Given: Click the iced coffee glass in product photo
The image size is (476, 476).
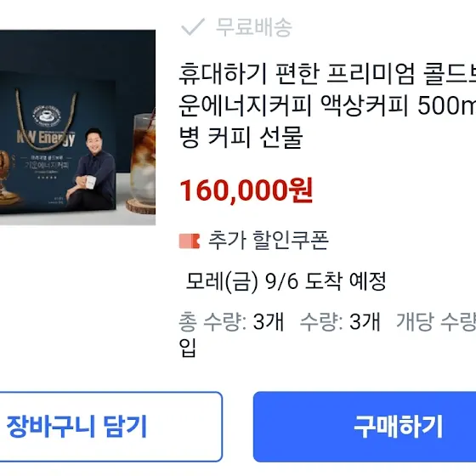Looking at the screenshot, I should [144, 159].
